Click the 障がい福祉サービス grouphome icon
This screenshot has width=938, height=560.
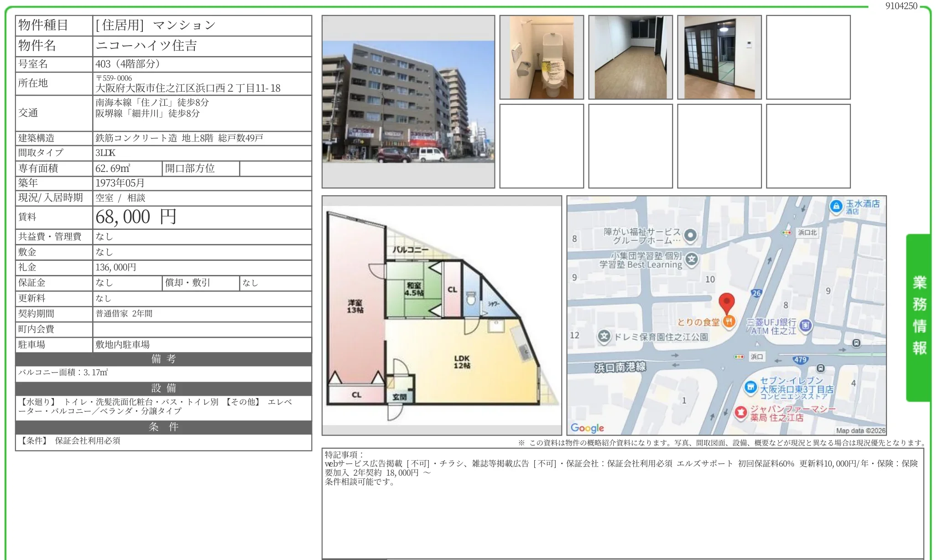click(x=690, y=236)
